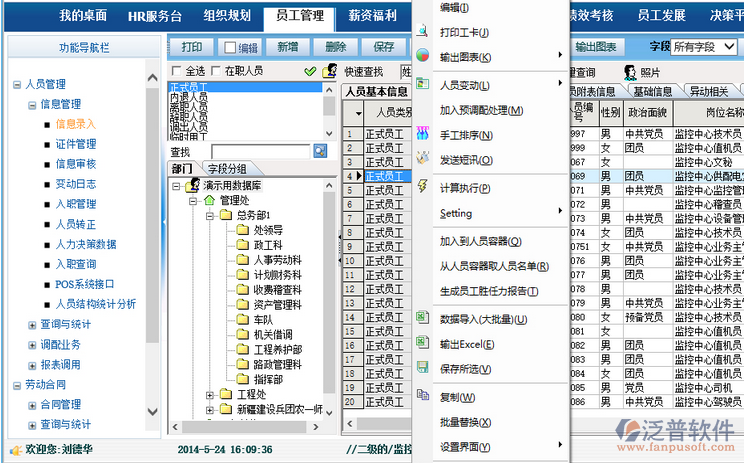
Task: Click the 打印工卡 magnifier icon in menu
Action: tap(422, 32)
